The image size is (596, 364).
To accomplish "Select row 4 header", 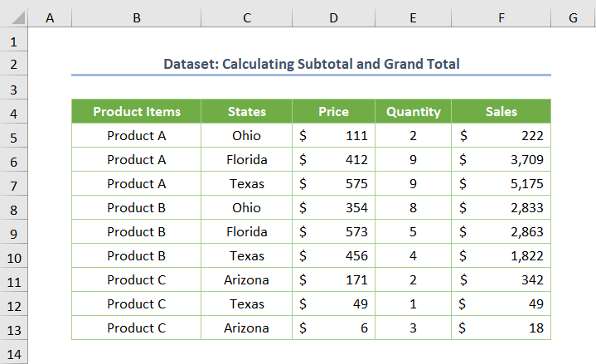I will [14, 112].
